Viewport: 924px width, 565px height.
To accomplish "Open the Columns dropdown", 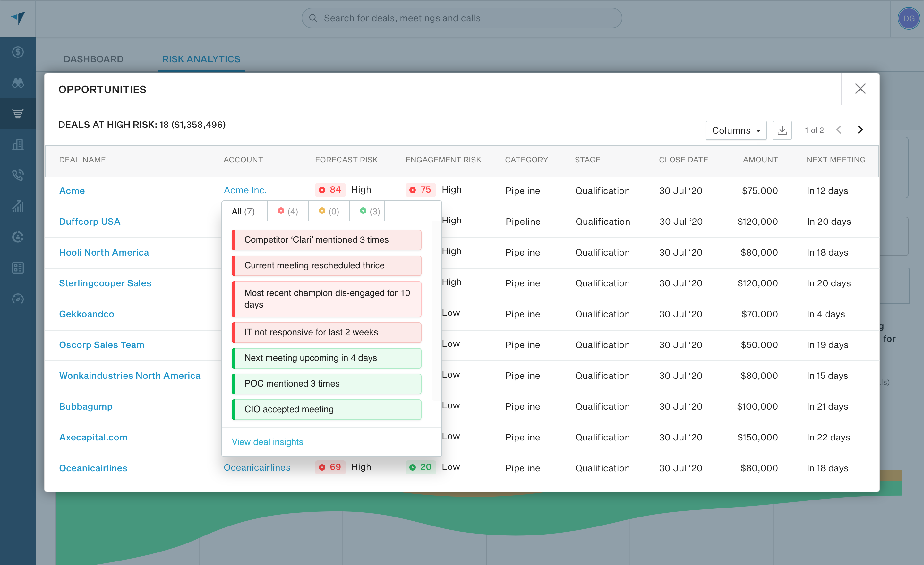I will pyautogui.click(x=736, y=130).
